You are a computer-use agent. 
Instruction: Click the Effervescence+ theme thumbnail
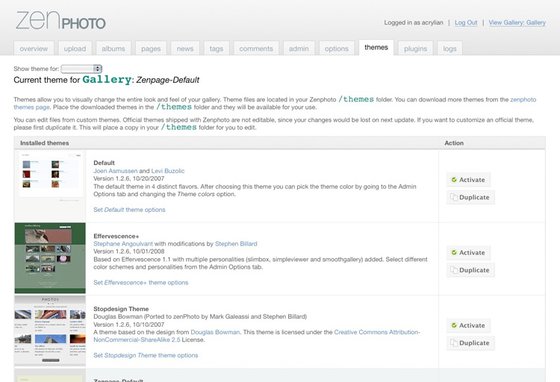click(x=50, y=258)
